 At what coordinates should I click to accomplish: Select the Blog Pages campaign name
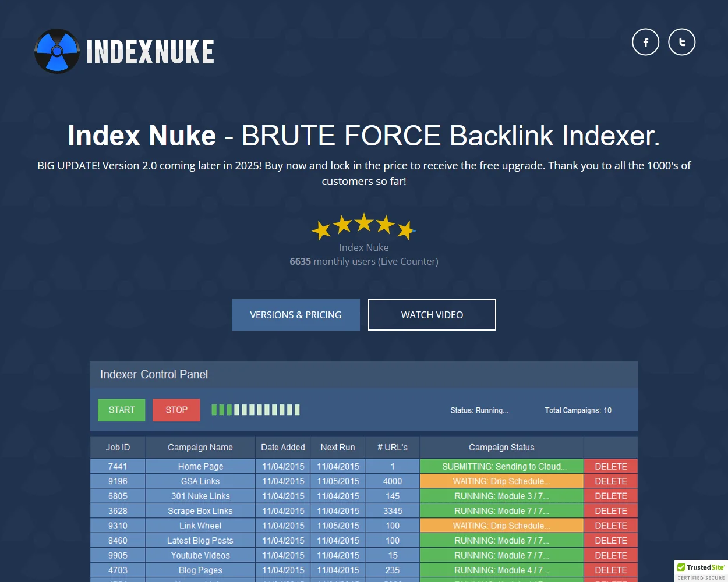(x=200, y=570)
